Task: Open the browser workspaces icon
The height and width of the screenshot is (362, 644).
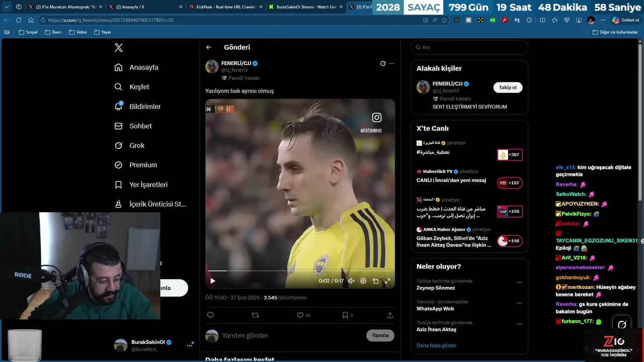Action: pyautogui.click(x=19, y=7)
